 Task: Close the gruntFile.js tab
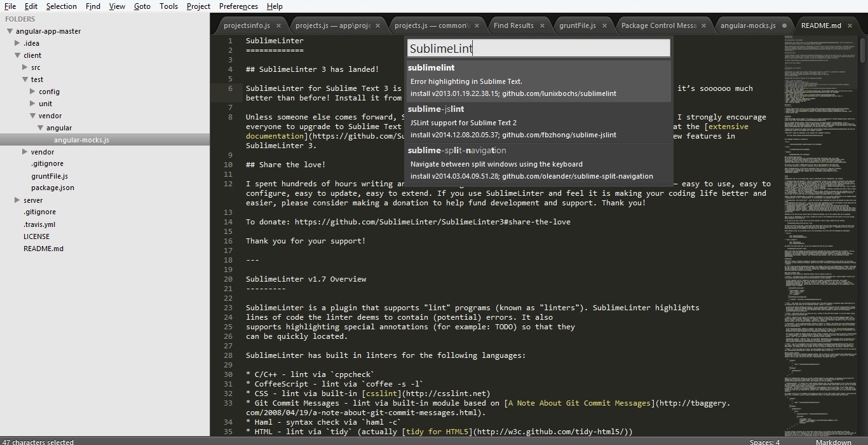(x=604, y=25)
